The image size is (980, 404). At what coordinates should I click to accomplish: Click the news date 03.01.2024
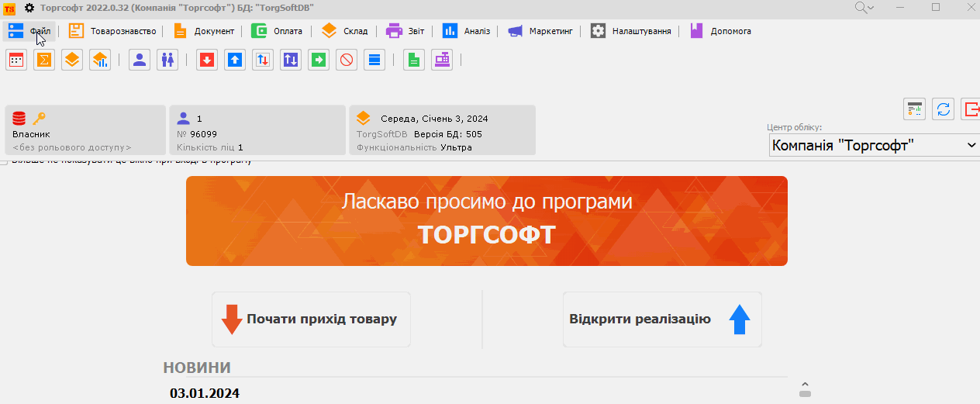(205, 393)
